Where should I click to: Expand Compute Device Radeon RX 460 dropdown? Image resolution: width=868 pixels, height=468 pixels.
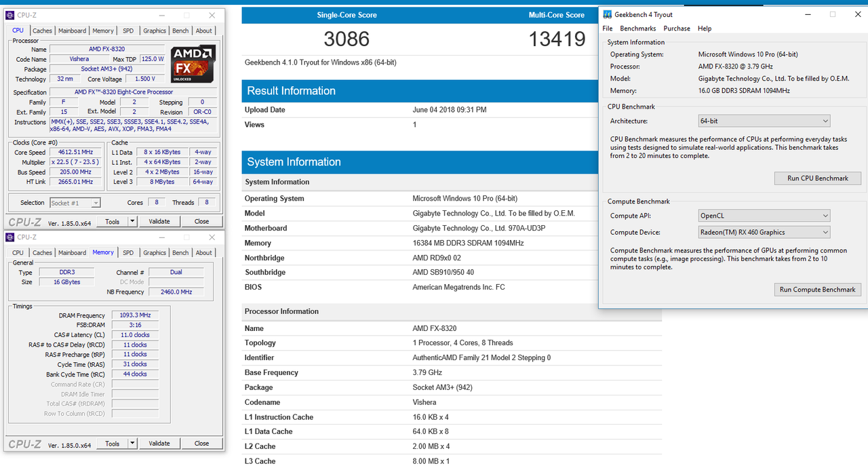tap(764, 232)
